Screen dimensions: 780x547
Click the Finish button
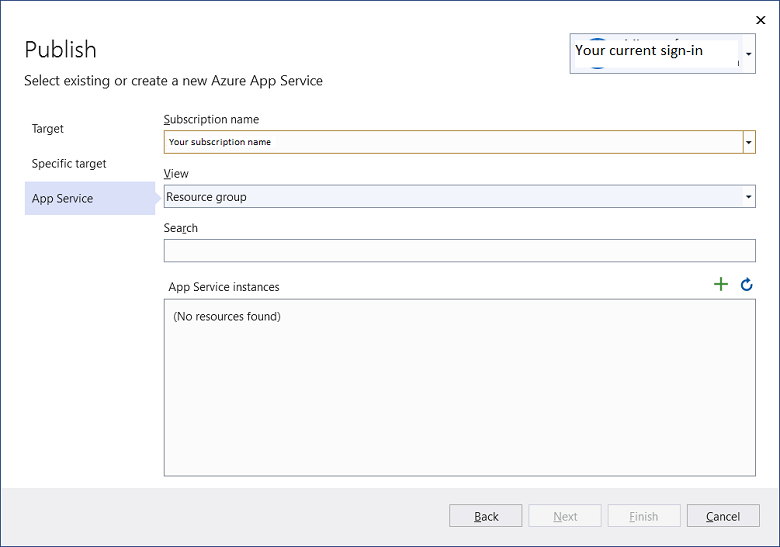pos(643,516)
